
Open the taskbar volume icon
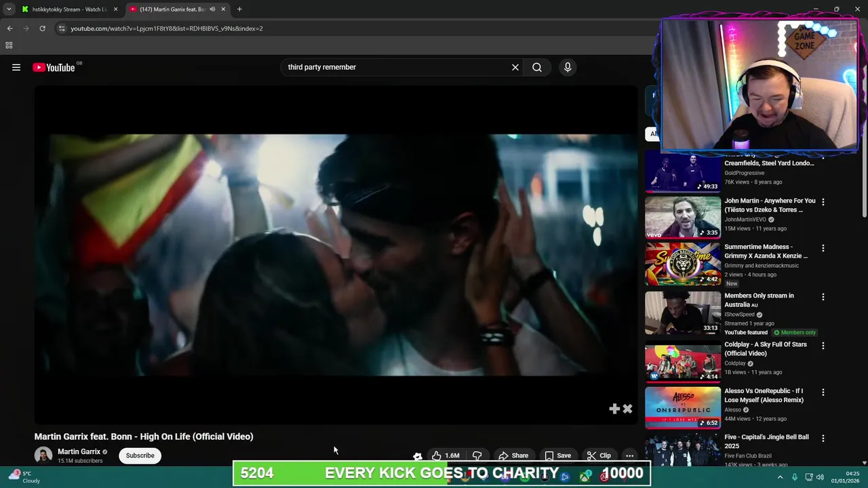click(820, 477)
